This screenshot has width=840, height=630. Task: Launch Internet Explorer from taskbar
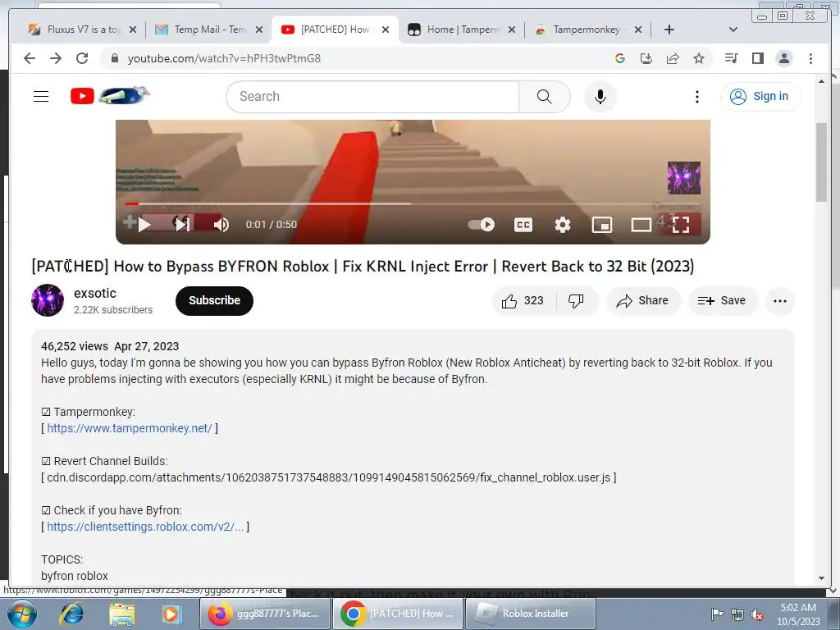pos(72,614)
